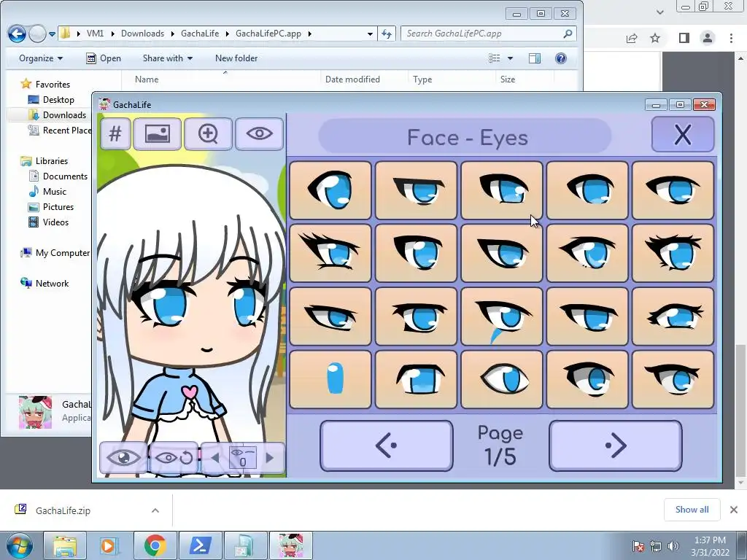This screenshot has width=747, height=560.
Task: Open Chrome from the taskbar
Action: [155, 545]
